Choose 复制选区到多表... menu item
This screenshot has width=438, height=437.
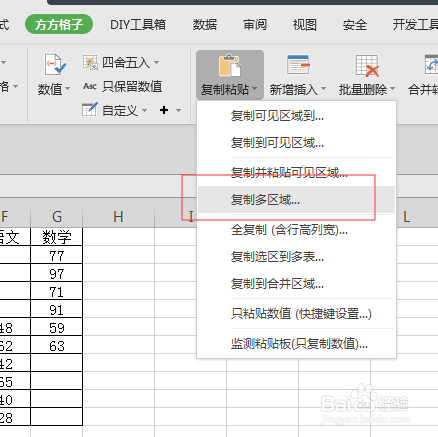(x=296, y=257)
